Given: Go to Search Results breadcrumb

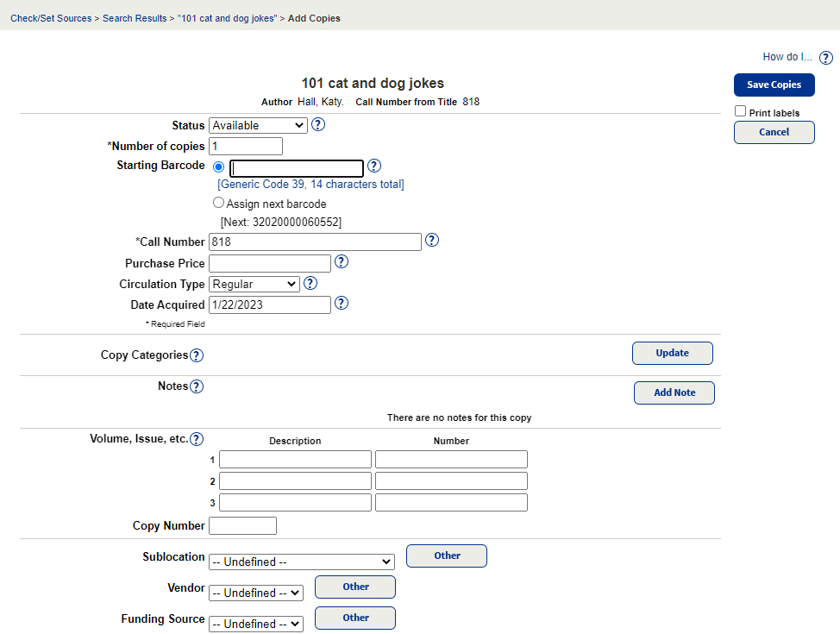Looking at the screenshot, I should (x=135, y=18).
